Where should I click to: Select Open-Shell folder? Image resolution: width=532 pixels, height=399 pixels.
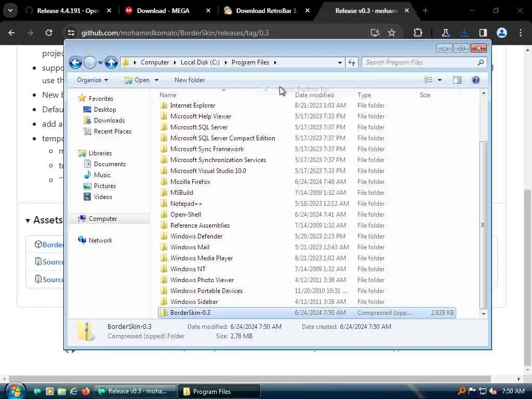[185, 215]
